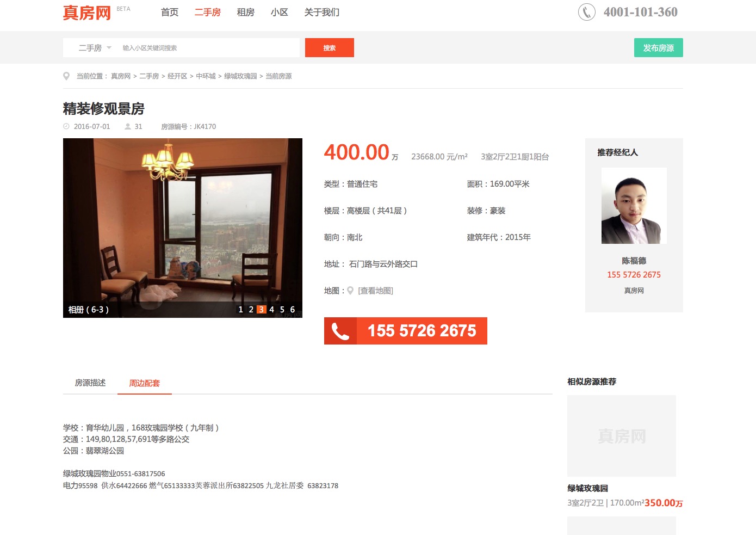The image size is (756, 535).
Task: Go to 中环城 in the breadcrumb
Action: click(x=206, y=76)
